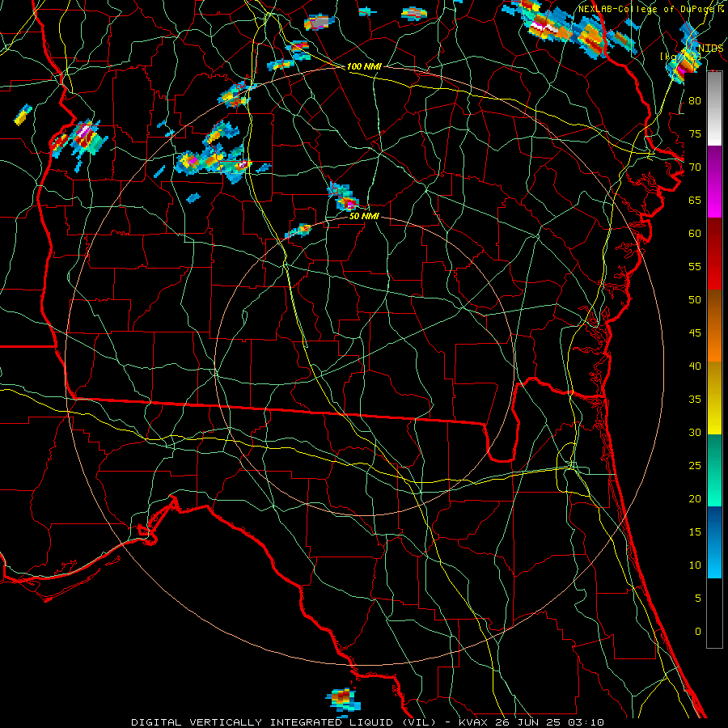Image resolution: width=728 pixels, height=728 pixels.
Task: Click the "0" value on color scale
Action: pos(698,632)
